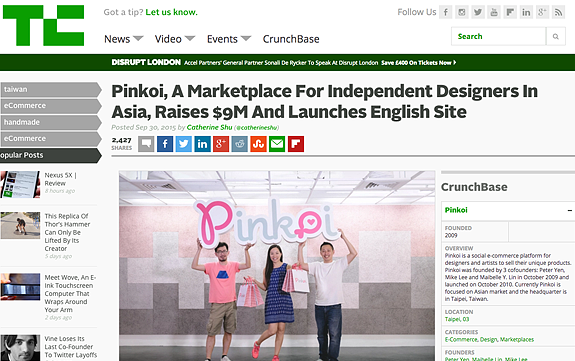Screen dimensions: 575x361
Task: Open the LinkedIn icon in Follow Us
Action: (526, 12)
